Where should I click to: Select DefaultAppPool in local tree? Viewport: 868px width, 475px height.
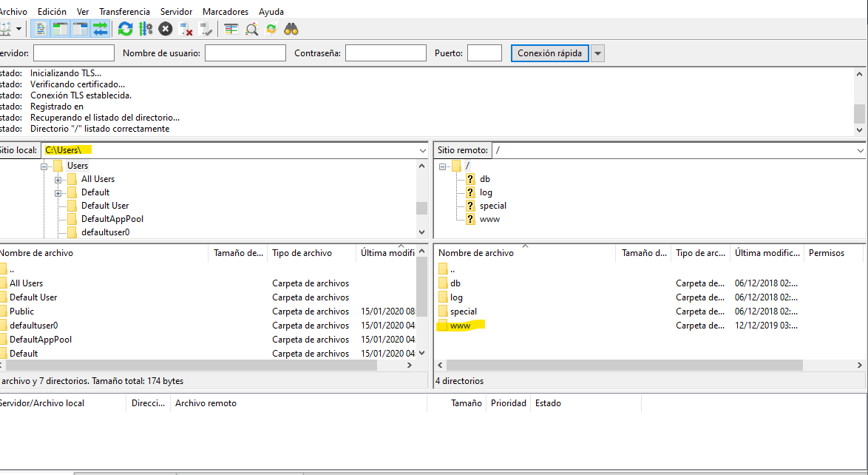(112, 219)
